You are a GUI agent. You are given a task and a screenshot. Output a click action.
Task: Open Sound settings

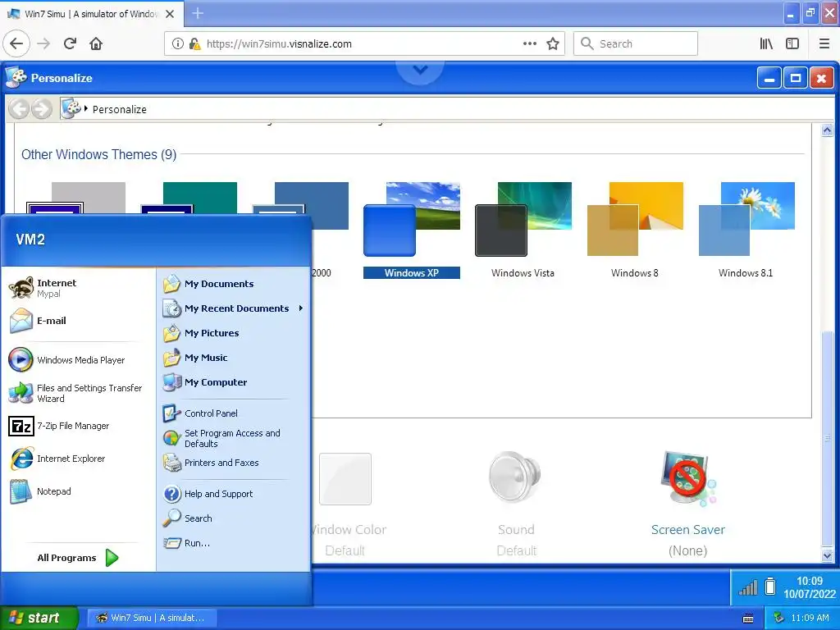(x=516, y=504)
